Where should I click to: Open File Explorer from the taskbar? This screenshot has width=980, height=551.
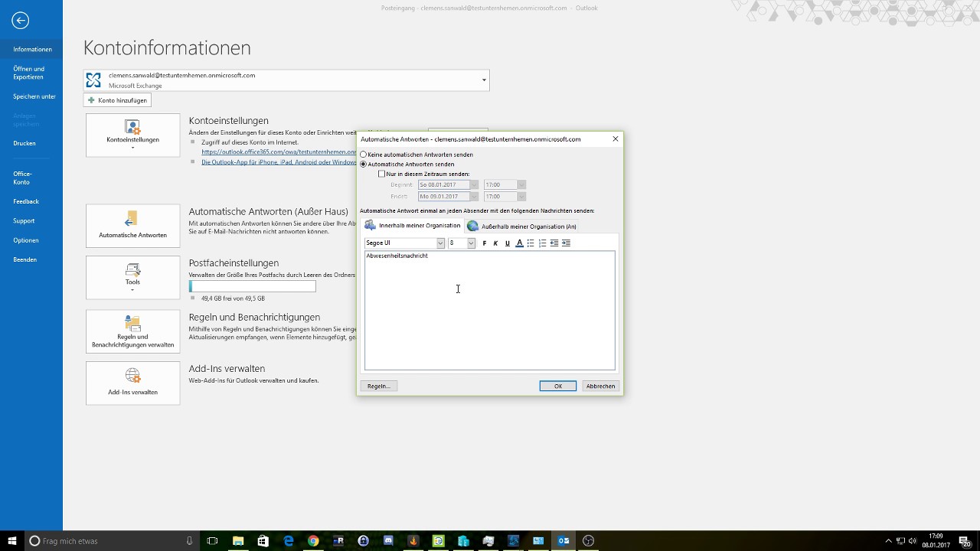(238, 541)
